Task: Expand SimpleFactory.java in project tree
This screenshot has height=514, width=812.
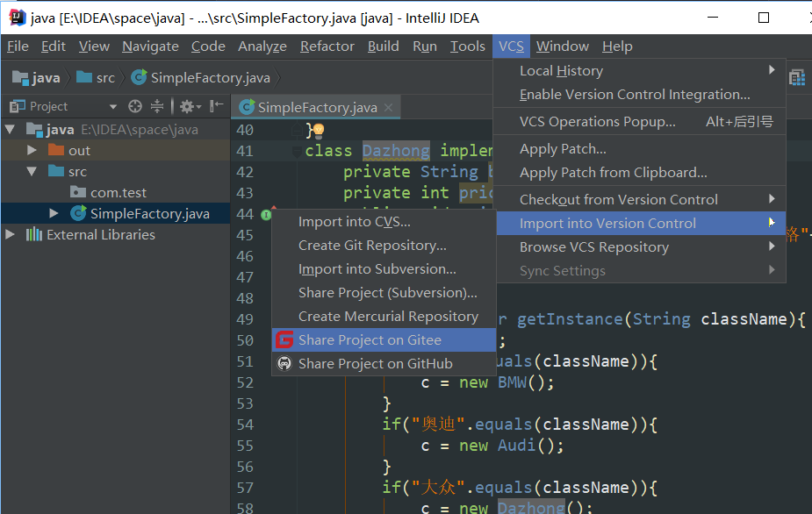Action: (54, 213)
